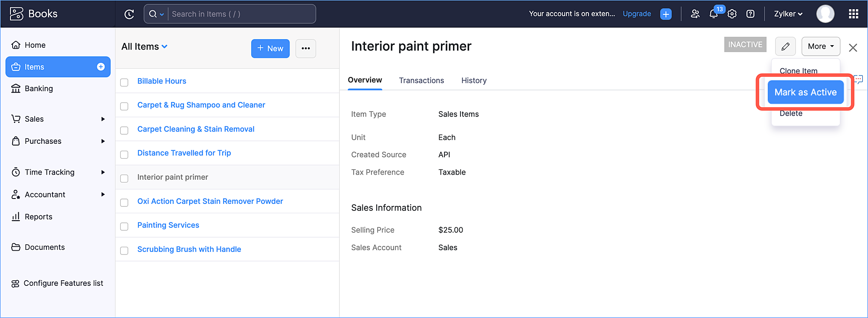868x318 pixels.
Task: Switch to the Transactions tab
Action: point(421,80)
